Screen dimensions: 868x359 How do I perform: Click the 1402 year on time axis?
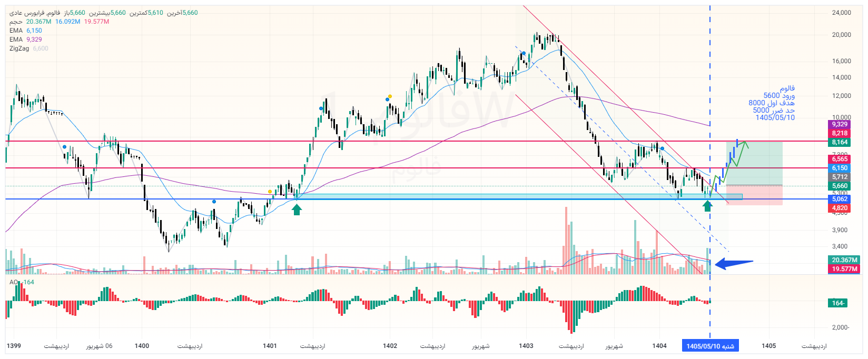click(x=390, y=346)
